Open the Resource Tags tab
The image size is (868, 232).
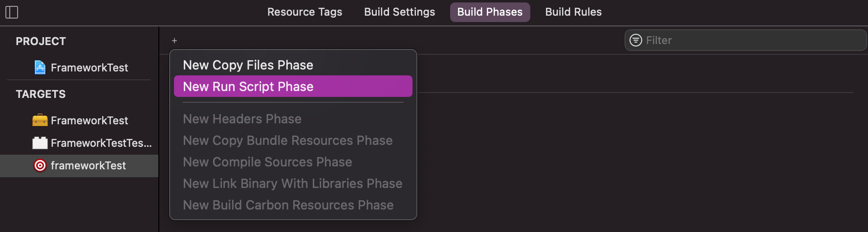[304, 12]
